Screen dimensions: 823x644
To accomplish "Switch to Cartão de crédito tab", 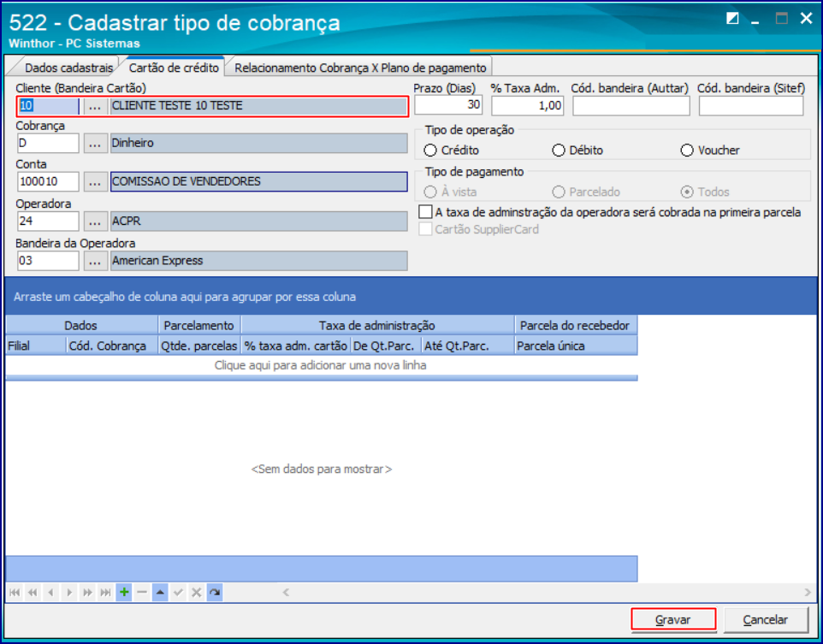I will [x=174, y=68].
